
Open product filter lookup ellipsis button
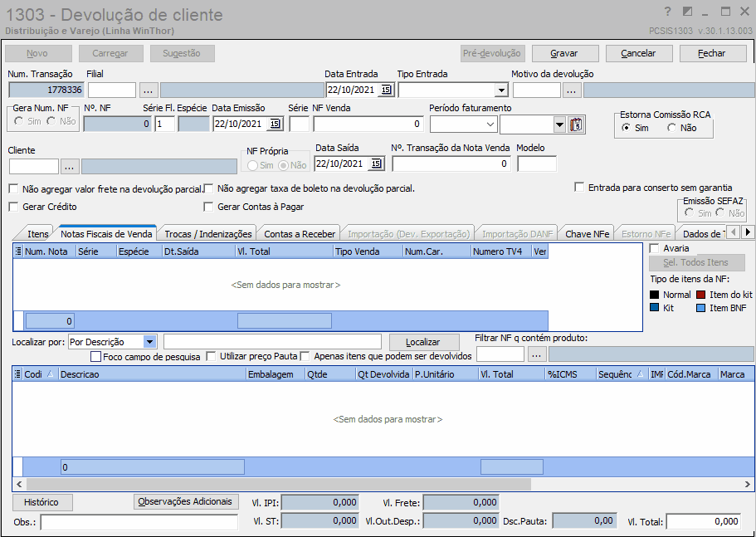point(536,354)
